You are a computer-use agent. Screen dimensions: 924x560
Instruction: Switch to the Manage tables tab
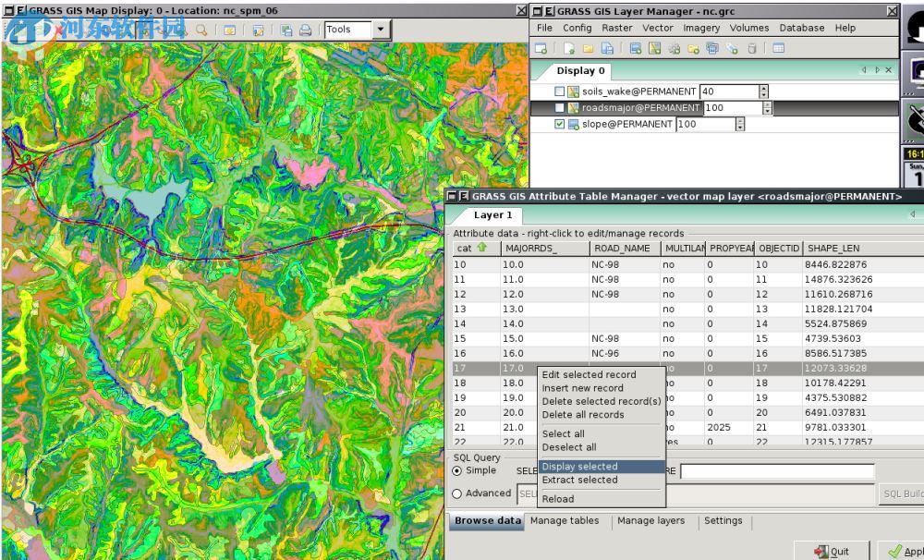pyautogui.click(x=565, y=520)
